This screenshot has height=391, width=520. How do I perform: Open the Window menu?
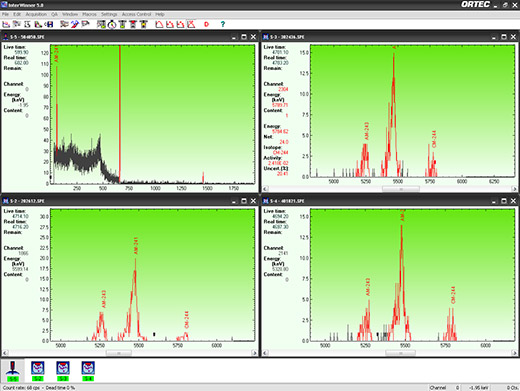click(x=70, y=14)
